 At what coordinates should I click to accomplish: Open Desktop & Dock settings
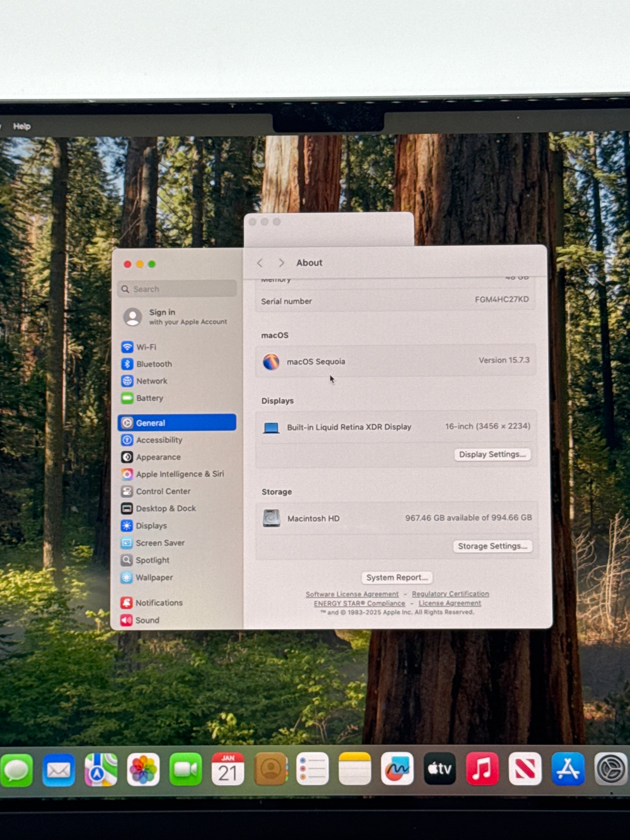165,509
